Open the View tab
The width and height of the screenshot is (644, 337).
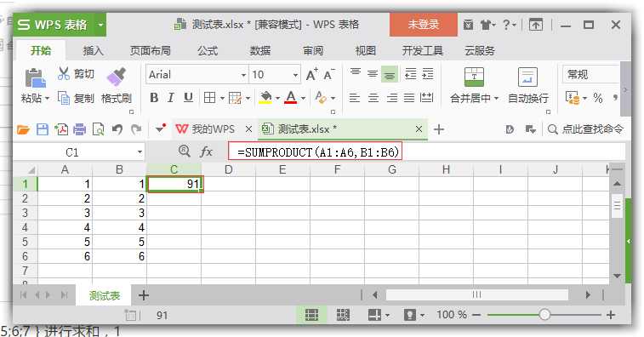coord(366,50)
